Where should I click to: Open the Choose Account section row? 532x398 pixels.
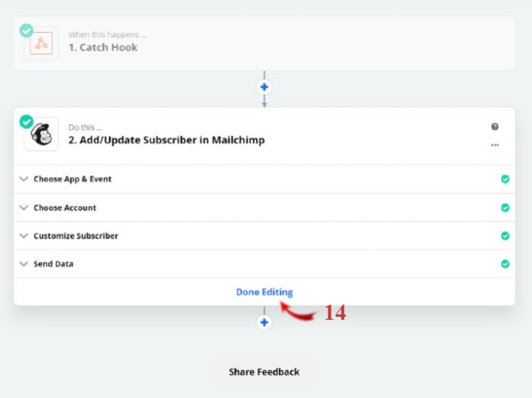264,207
